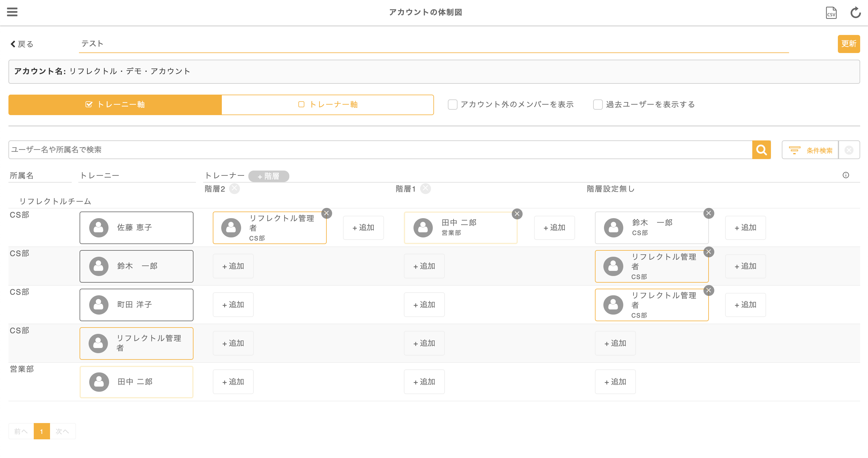This screenshot has height=458, width=868.
Task: Go to next page with 次へ
Action: point(63,431)
